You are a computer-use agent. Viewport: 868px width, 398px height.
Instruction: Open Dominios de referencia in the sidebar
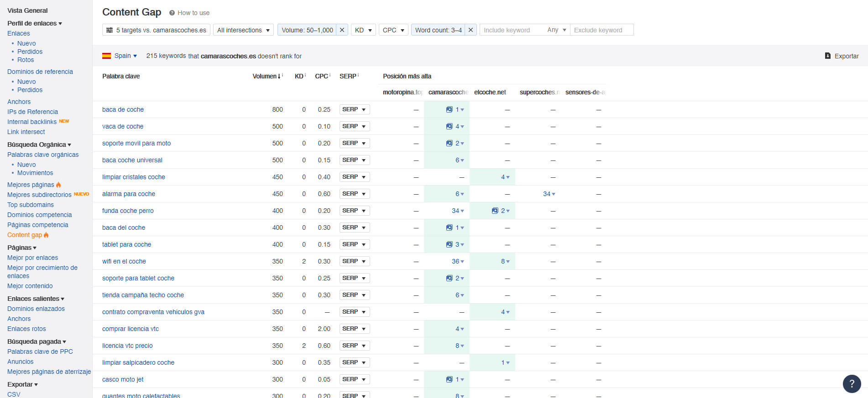click(x=40, y=72)
